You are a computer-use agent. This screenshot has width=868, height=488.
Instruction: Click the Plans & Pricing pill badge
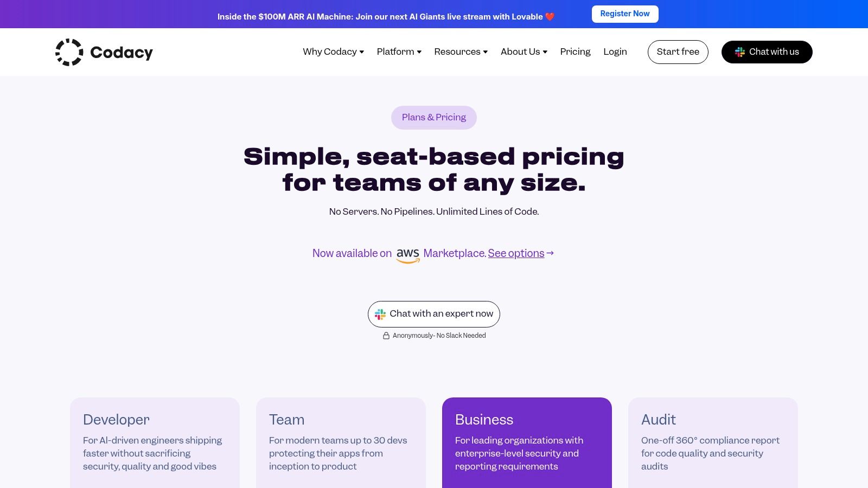(434, 118)
